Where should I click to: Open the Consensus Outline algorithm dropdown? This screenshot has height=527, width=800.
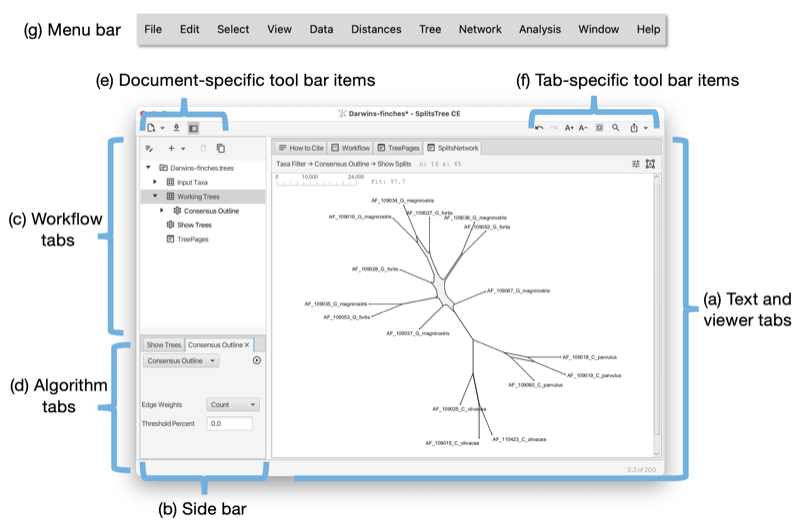pos(181,361)
